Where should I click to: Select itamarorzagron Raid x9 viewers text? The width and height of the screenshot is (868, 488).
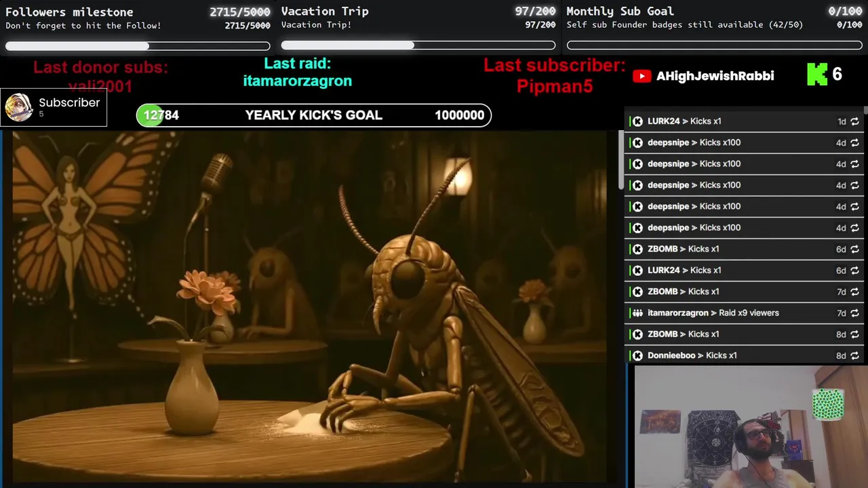713,313
